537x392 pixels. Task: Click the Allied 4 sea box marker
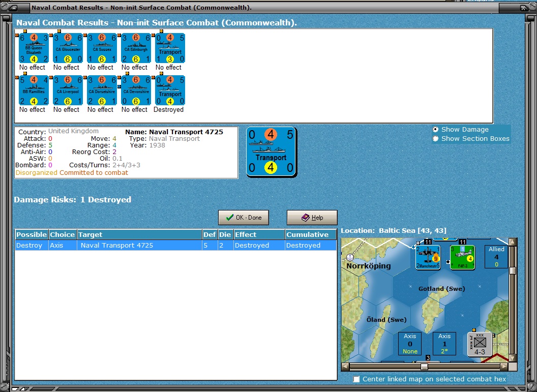click(x=496, y=257)
